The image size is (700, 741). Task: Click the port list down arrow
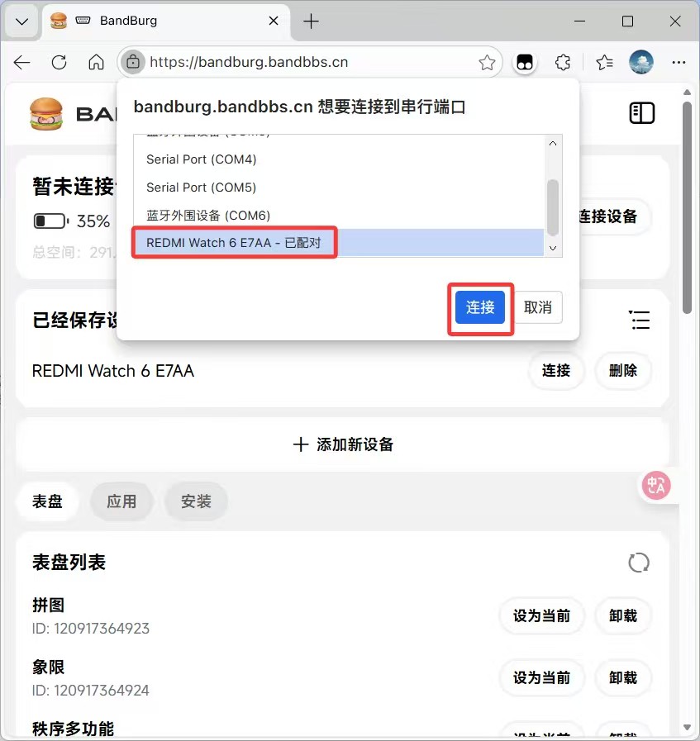click(553, 248)
